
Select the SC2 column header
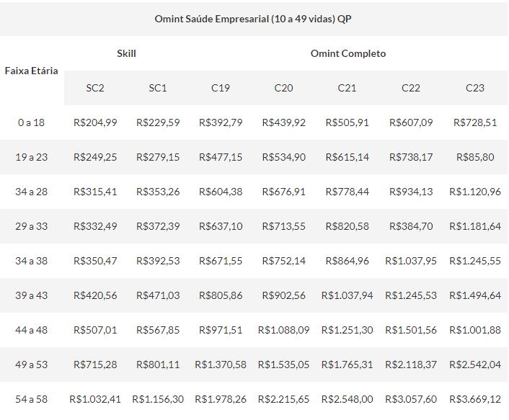click(x=95, y=88)
